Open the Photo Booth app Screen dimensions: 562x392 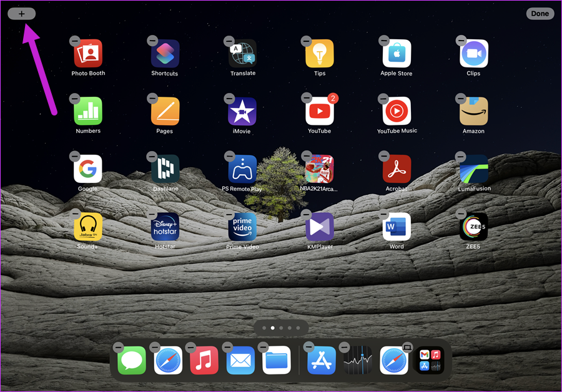pos(88,54)
